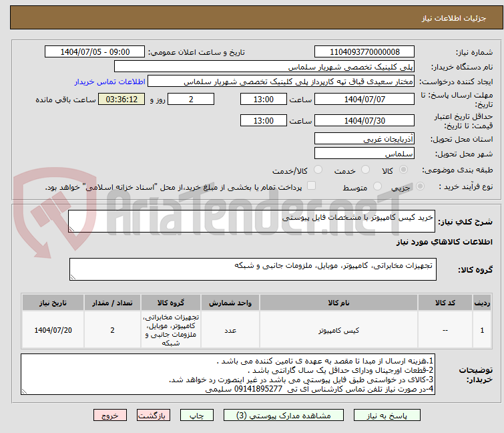Viewport: 504px width, 433px height.
Task: Click the گروه کالا text area
Action: pos(252,269)
